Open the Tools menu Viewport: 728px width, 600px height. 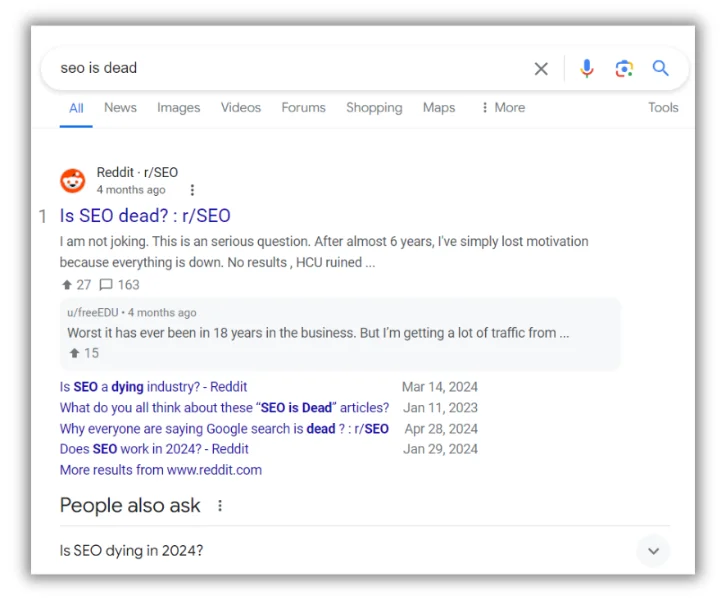coord(663,108)
